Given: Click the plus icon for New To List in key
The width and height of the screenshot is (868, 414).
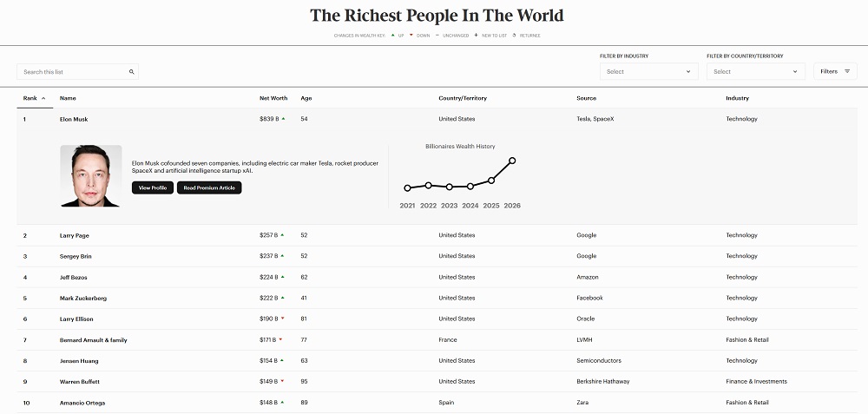Looking at the screenshot, I should point(476,36).
